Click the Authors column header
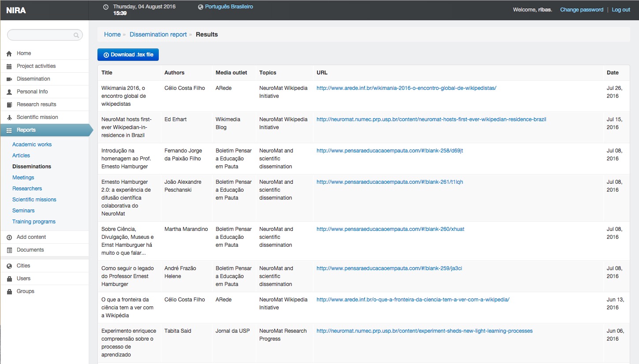Viewport: 639px width, 364px height. coord(174,73)
